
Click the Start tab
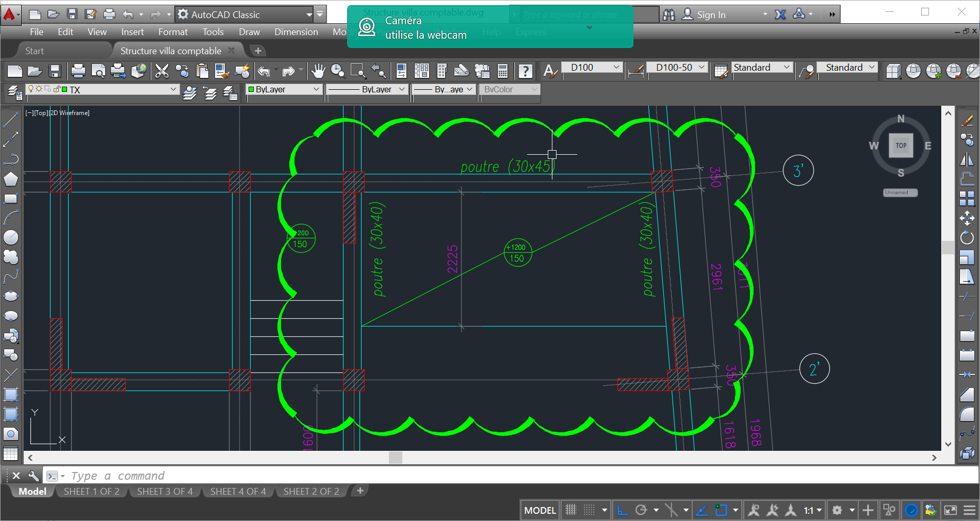35,51
